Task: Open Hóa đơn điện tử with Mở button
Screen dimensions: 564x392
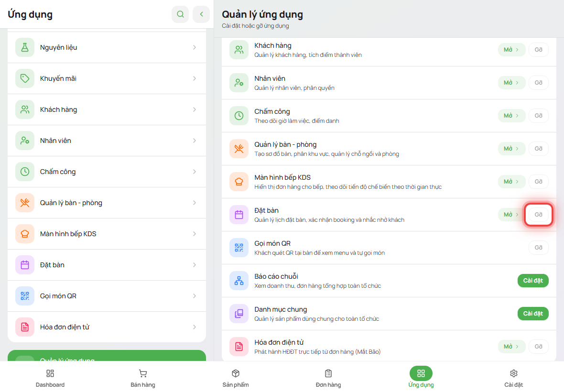Action: tap(511, 347)
